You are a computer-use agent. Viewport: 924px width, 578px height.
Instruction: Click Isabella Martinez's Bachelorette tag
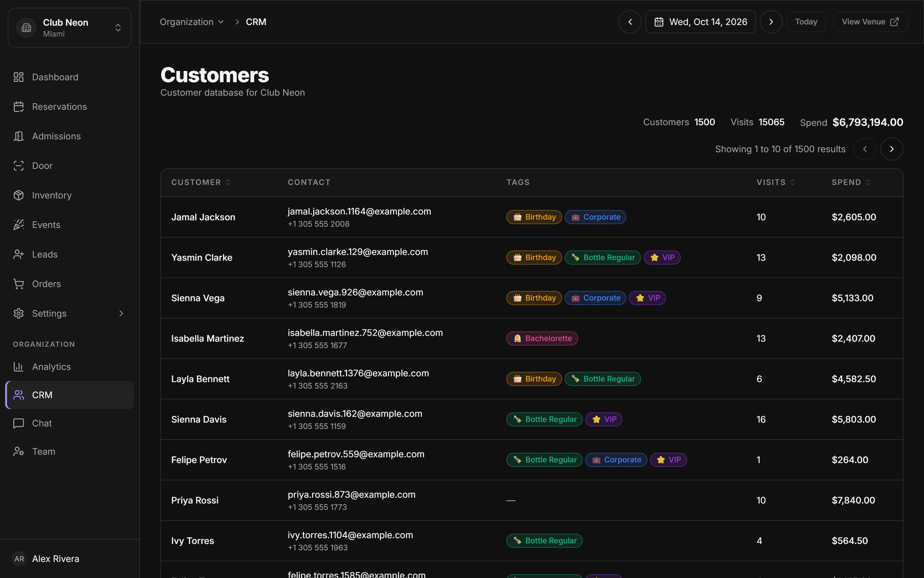click(542, 338)
